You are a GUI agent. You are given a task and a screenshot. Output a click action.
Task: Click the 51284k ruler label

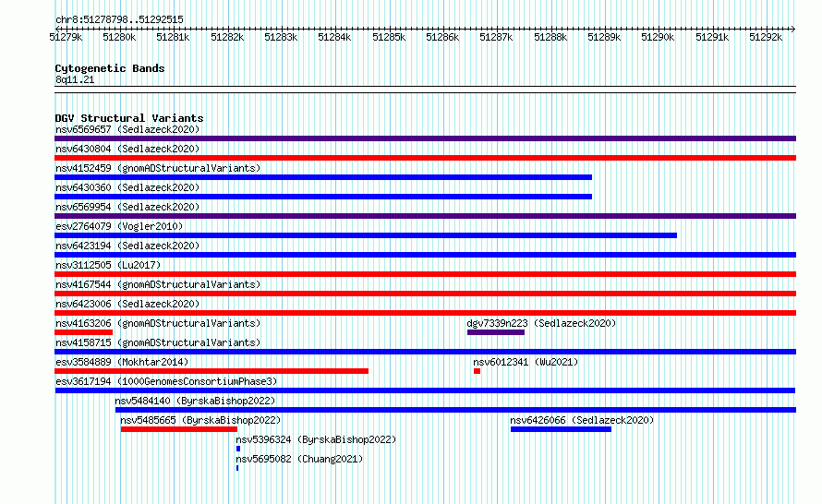coord(334,37)
